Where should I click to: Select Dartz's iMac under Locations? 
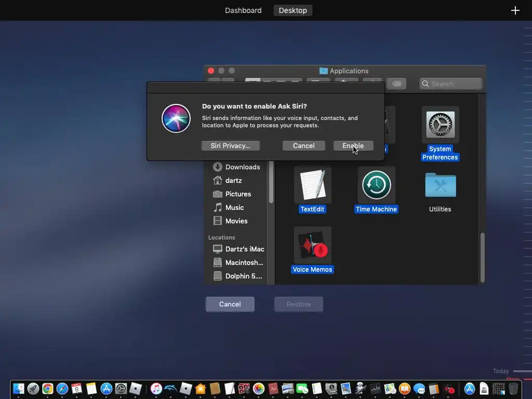(237, 249)
